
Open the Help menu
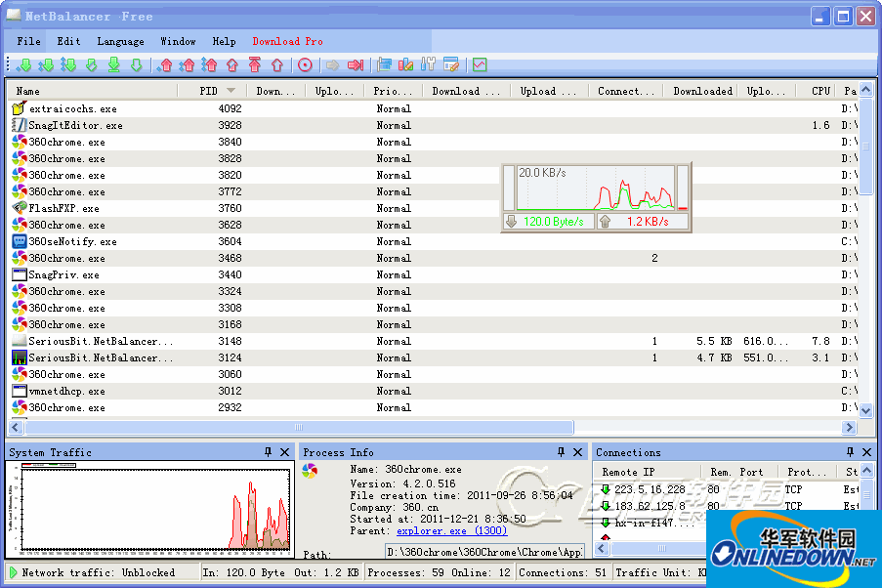224,41
